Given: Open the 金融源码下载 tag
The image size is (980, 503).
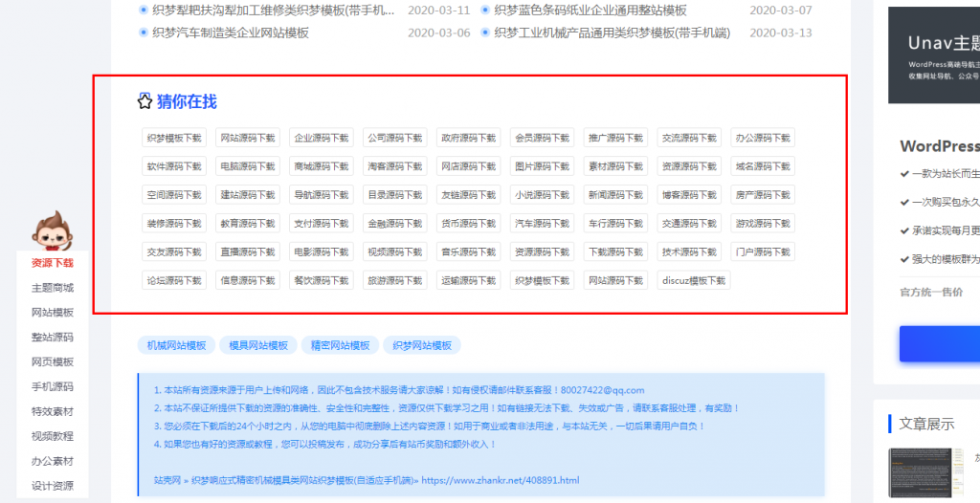Looking at the screenshot, I should point(395,224).
